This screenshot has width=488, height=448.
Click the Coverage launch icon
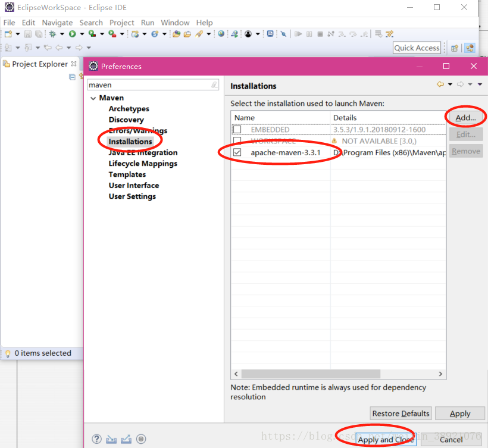(92, 34)
